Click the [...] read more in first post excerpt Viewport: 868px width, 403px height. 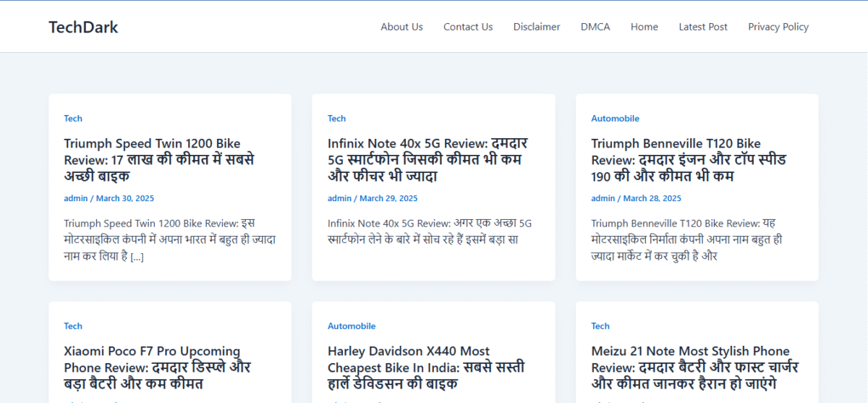[x=137, y=256]
